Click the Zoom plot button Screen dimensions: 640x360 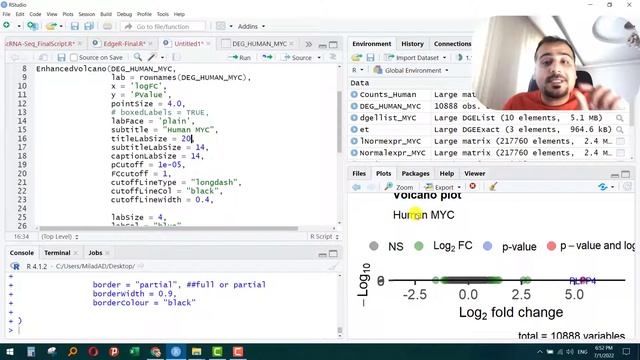click(x=399, y=187)
